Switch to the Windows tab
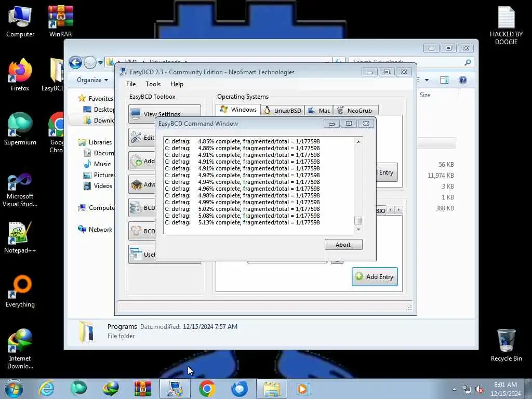The height and width of the screenshot is (399, 532). pyautogui.click(x=238, y=110)
